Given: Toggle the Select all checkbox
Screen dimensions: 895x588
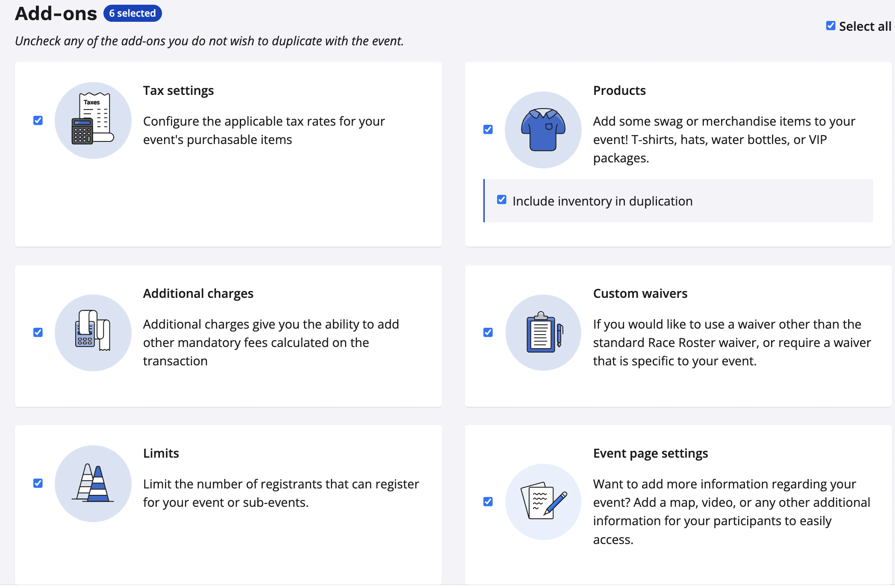Looking at the screenshot, I should (x=830, y=26).
